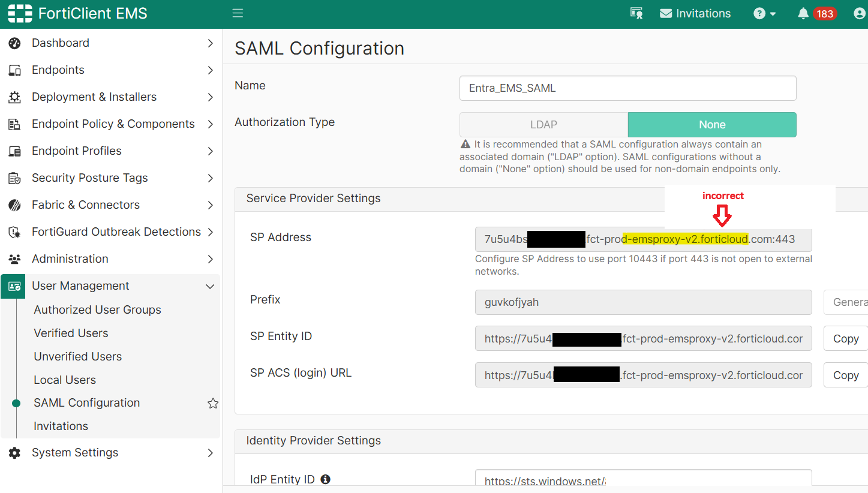
Task: Click the Endpoint Profiles icon
Action: 14,151
